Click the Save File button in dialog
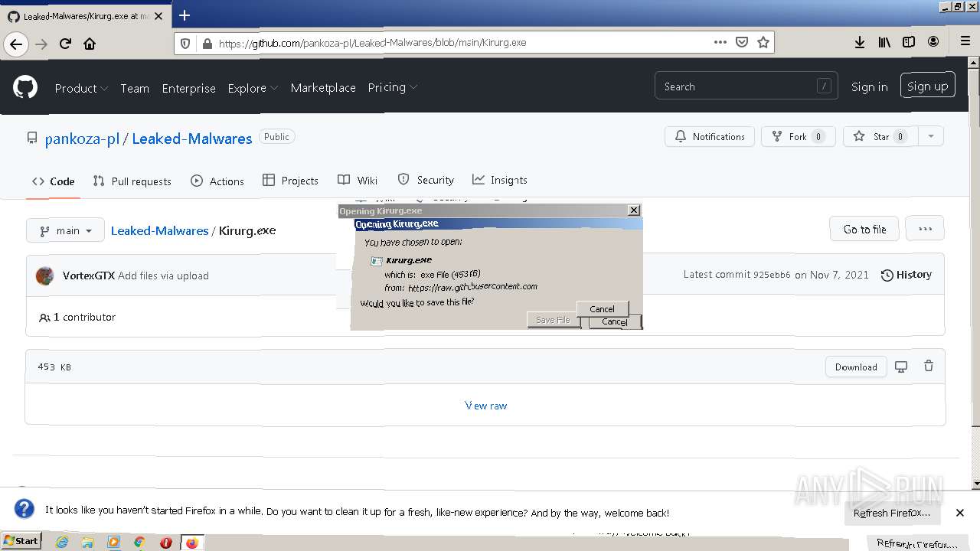The height and width of the screenshot is (551, 980). (554, 320)
